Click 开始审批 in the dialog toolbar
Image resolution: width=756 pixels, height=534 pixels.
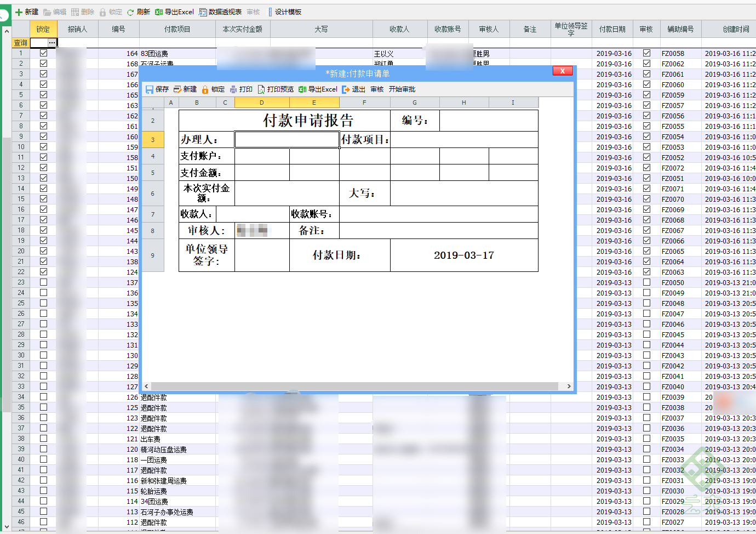pyautogui.click(x=402, y=89)
